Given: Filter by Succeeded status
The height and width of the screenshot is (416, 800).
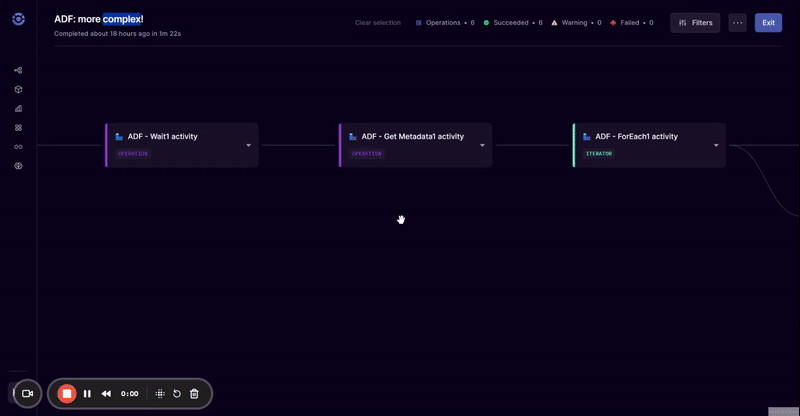Looking at the screenshot, I should pos(513,23).
